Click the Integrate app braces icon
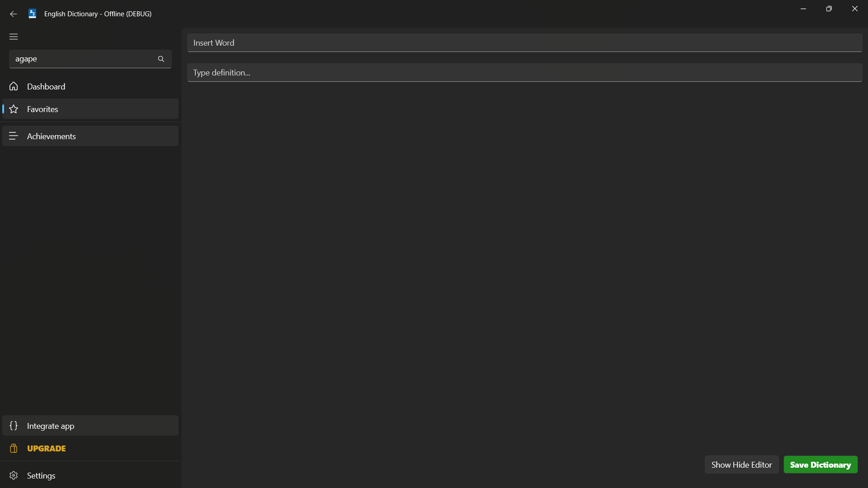 coord(14,426)
